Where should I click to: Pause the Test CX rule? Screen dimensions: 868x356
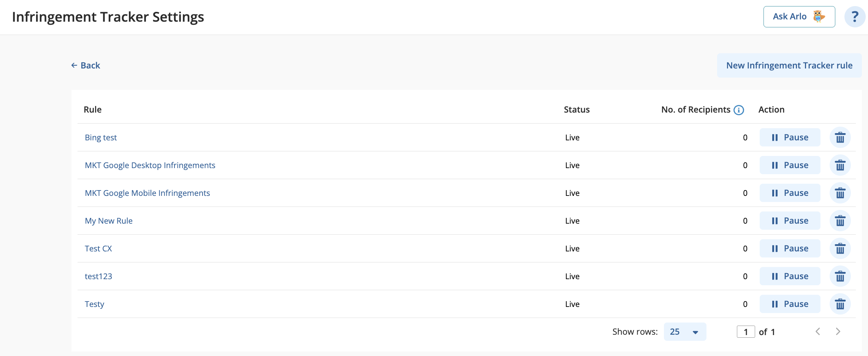(x=790, y=248)
